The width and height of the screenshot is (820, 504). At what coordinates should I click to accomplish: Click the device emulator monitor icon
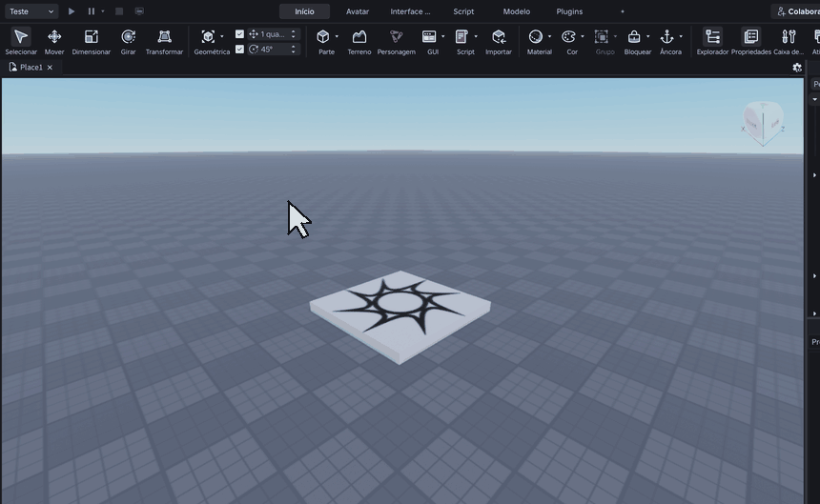point(139,11)
